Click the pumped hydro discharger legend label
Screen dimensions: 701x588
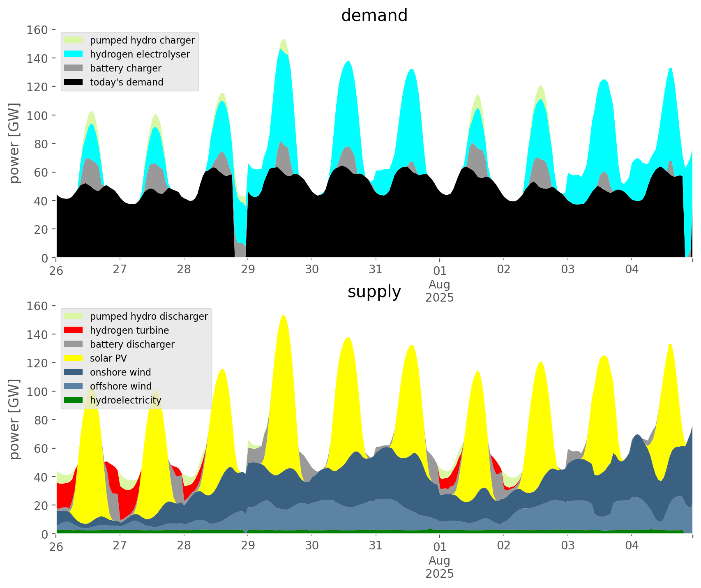click(149, 316)
